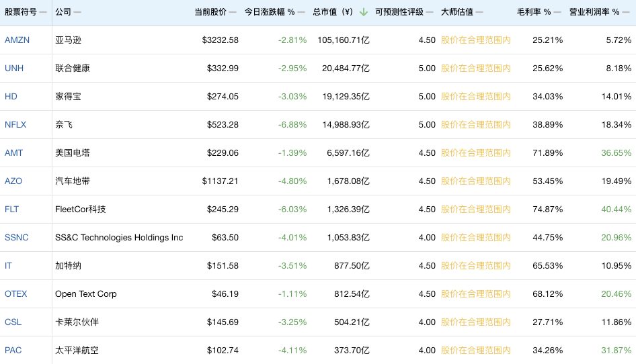The height and width of the screenshot is (364, 636).
Task: Sort by 股票符号 column header
Action: coord(21,12)
